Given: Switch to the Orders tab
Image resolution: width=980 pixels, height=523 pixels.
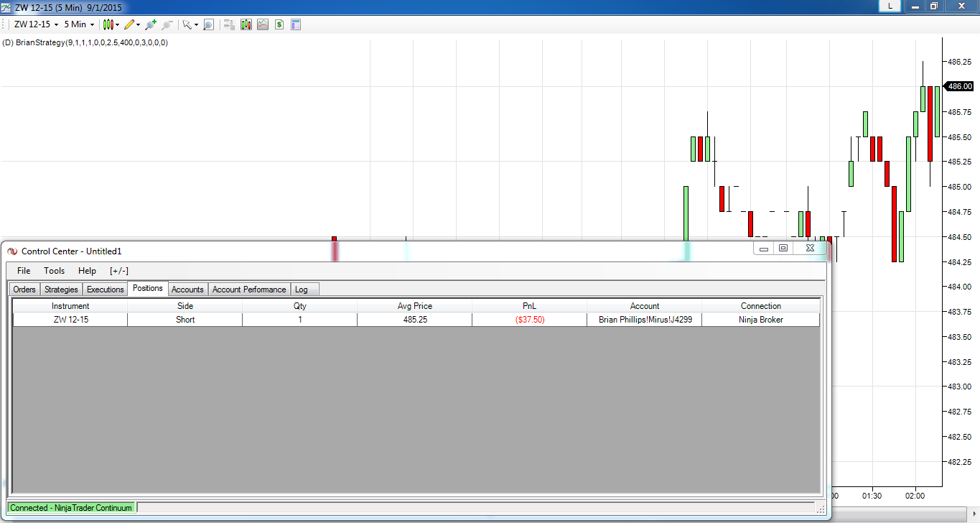Looking at the screenshot, I should coord(24,290).
